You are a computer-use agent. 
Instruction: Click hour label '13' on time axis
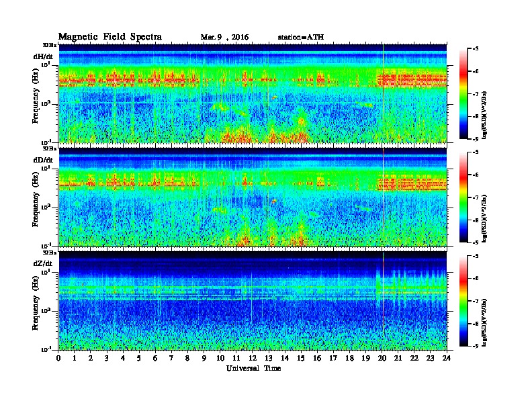pyautogui.click(x=269, y=359)
